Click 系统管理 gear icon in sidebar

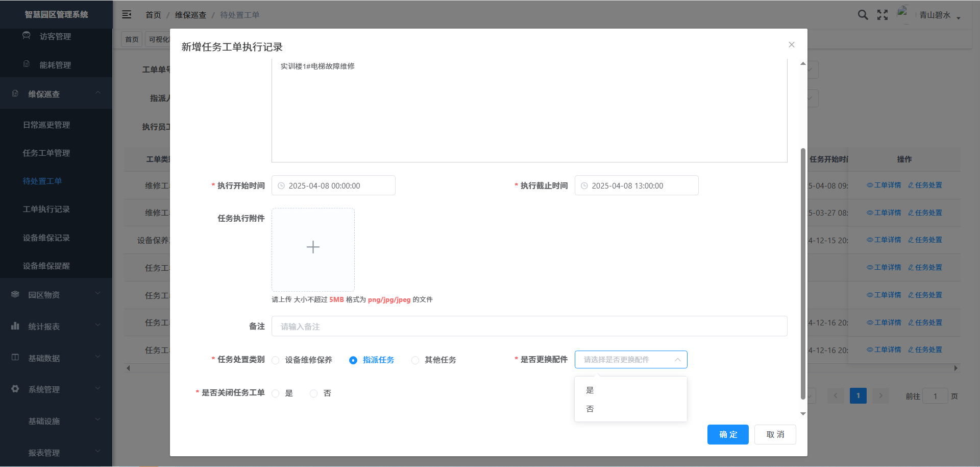click(x=15, y=389)
